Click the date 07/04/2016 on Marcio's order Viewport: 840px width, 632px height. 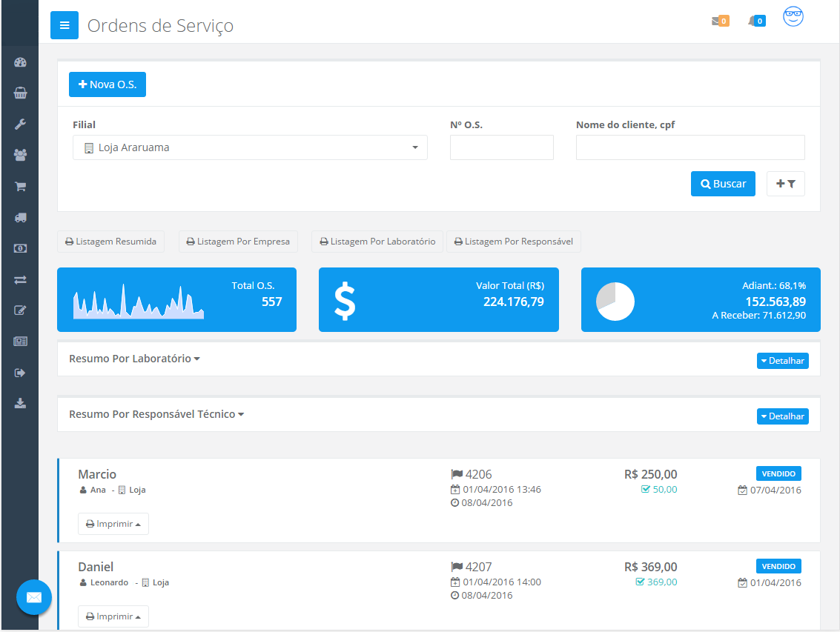[x=775, y=490]
